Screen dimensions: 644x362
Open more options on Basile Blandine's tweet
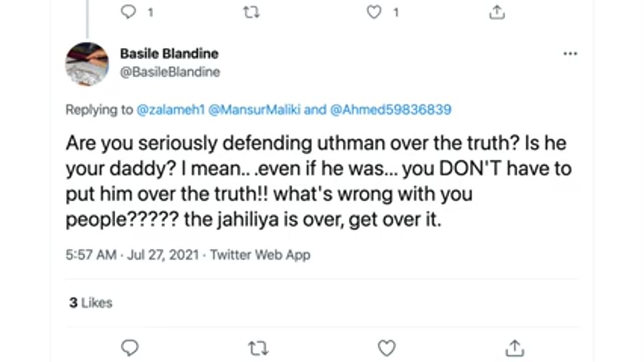(570, 54)
